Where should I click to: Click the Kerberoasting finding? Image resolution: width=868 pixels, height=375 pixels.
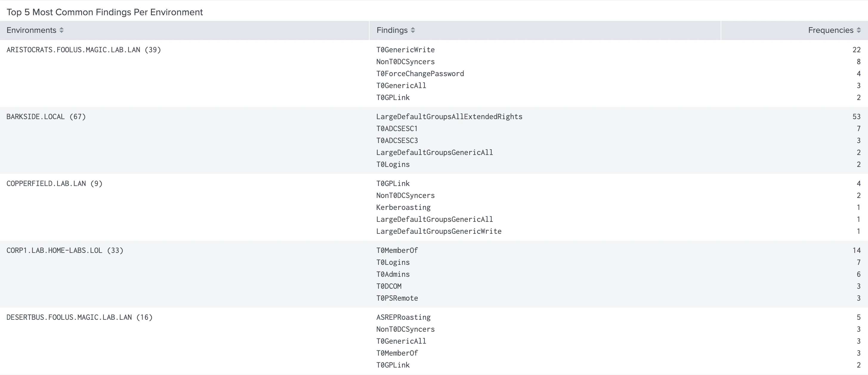[403, 208]
